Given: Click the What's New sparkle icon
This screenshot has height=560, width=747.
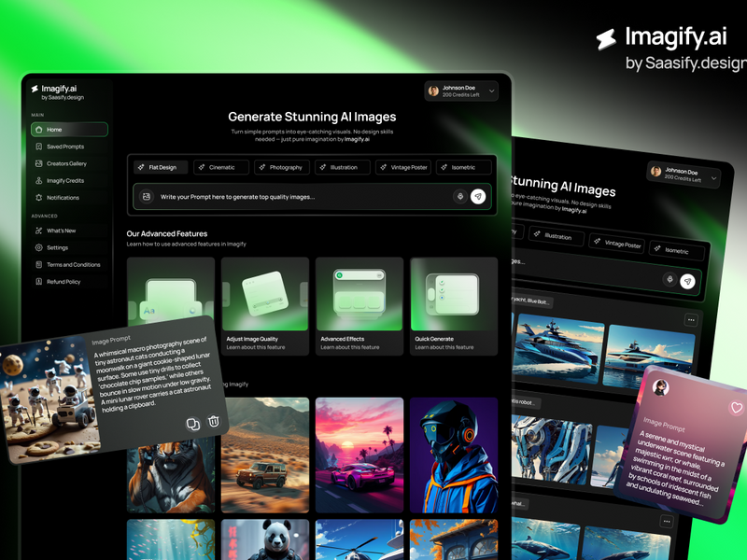Looking at the screenshot, I should [x=39, y=231].
